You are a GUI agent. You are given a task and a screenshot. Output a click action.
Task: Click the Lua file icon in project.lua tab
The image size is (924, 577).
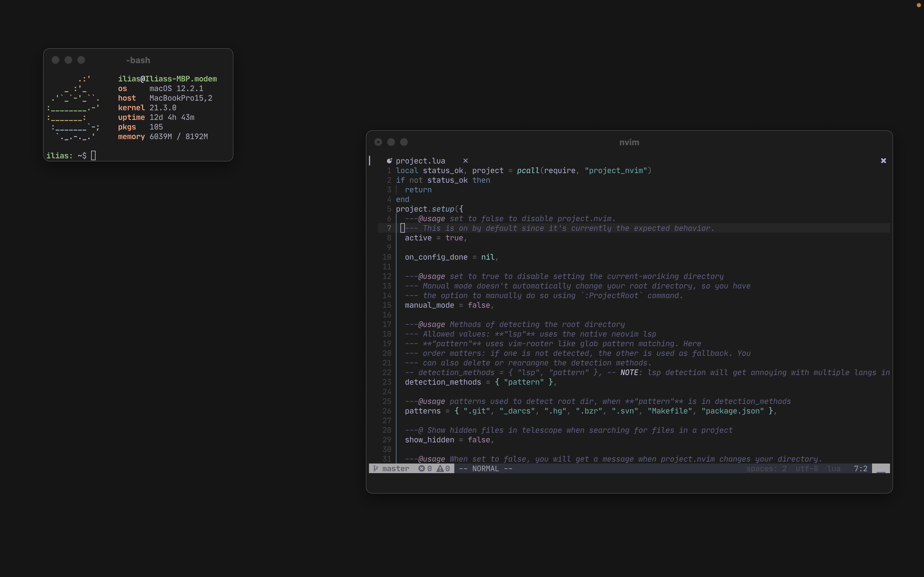(x=389, y=161)
